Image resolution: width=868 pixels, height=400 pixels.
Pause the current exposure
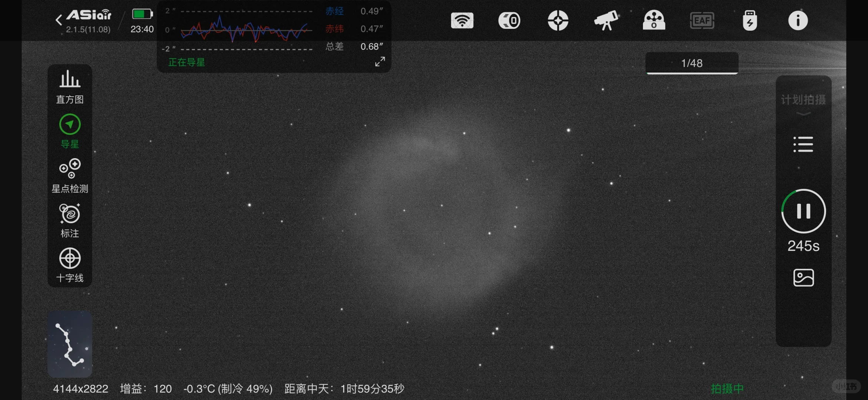[x=803, y=211]
